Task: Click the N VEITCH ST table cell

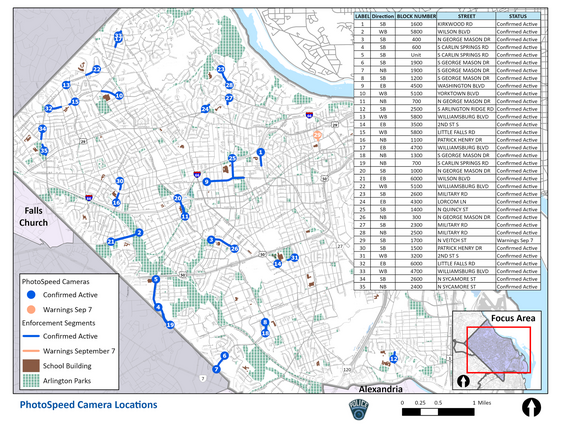Action: 466,240
